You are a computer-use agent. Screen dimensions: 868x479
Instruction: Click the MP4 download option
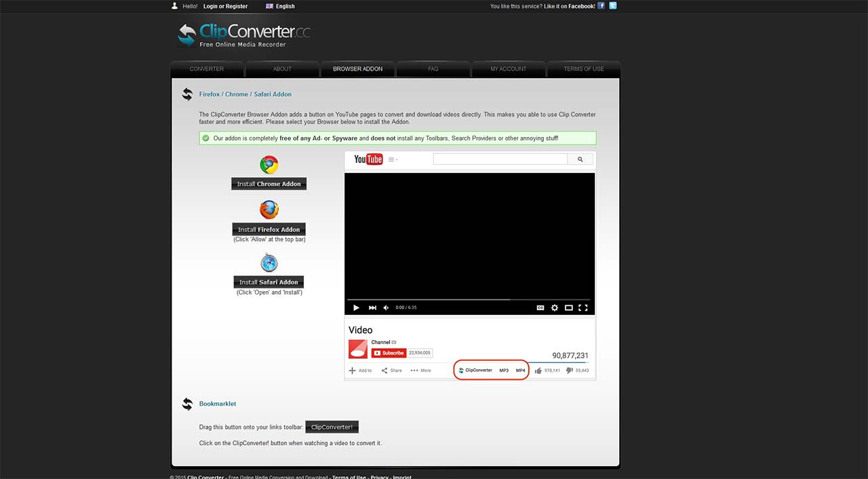(x=521, y=370)
